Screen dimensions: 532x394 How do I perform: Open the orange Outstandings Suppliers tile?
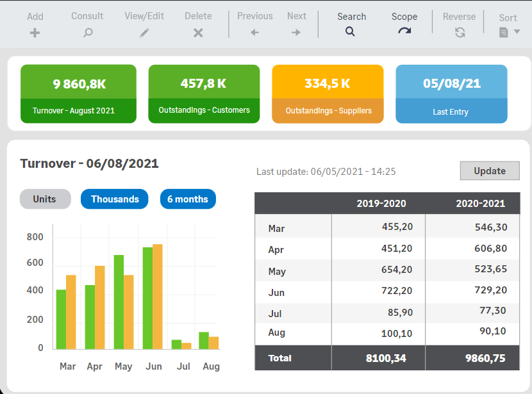pyautogui.click(x=328, y=94)
